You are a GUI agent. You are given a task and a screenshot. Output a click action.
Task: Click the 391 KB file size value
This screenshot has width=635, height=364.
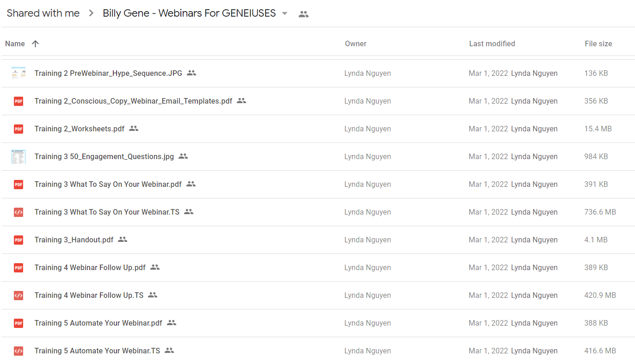point(596,184)
